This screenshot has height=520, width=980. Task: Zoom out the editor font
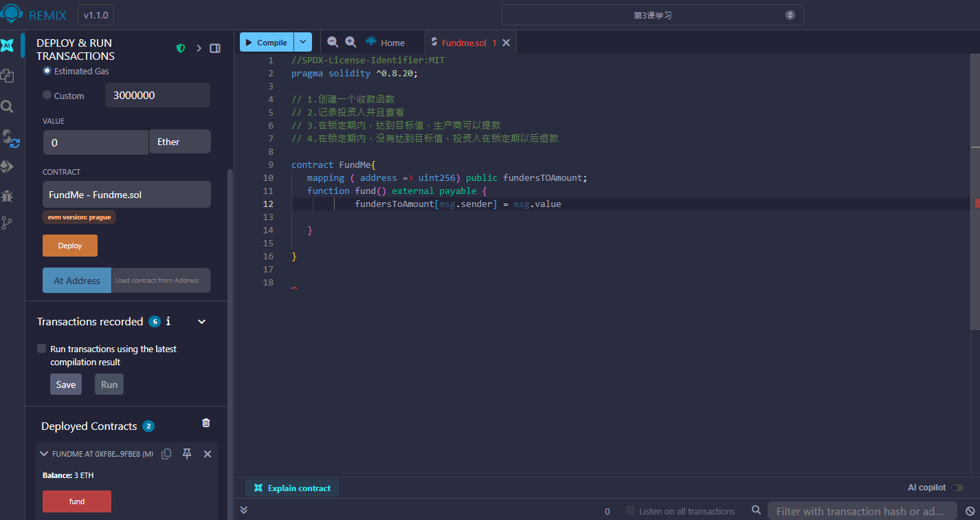click(333, 42)
